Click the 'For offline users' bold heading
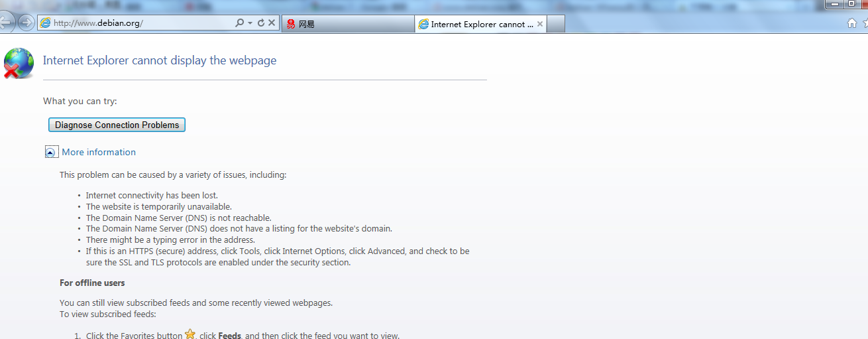868x339 pixels. click(x=92, y=283)
